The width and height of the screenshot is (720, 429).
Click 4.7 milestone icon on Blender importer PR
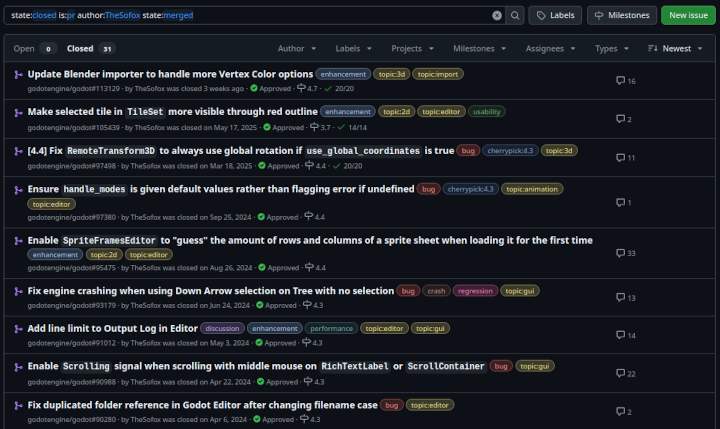click(x=301, y=88)
